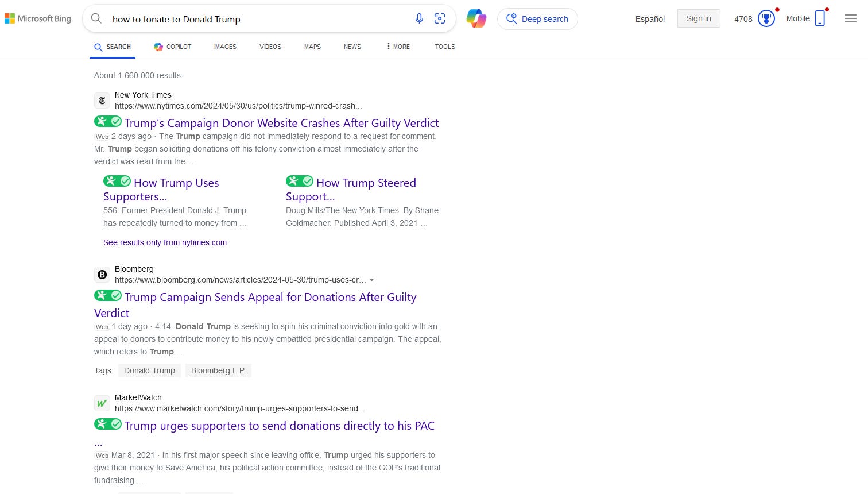Switch to the COPILOT tab
The width and height of the screenshot is (868, 494).
point(173,47)
